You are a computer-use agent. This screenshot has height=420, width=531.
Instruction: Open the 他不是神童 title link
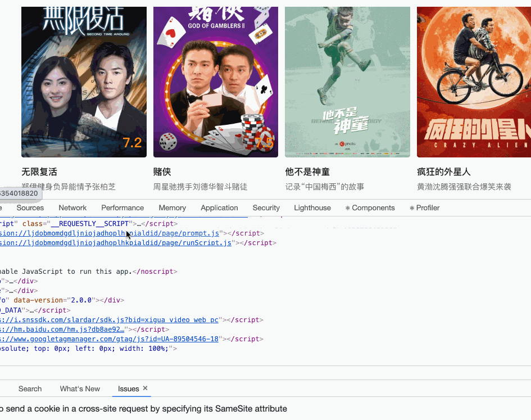coord(307,172)
